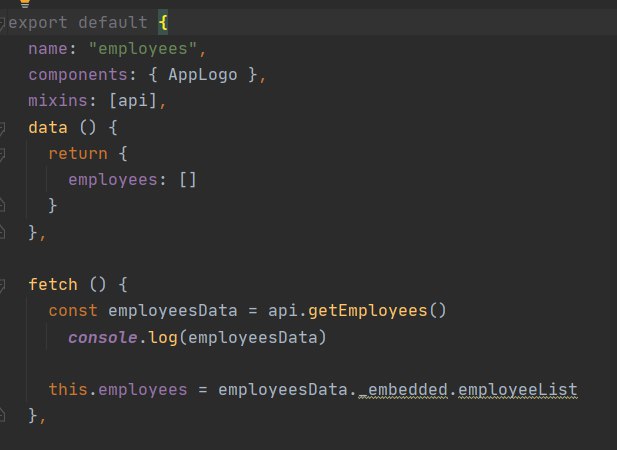Click "api" inside the mixins array
617x450 pixels.
coord(133,101)
